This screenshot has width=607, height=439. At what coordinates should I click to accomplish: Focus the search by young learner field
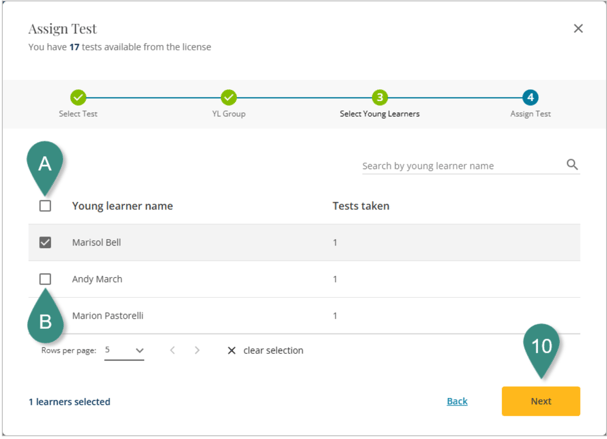click(460, 166)
